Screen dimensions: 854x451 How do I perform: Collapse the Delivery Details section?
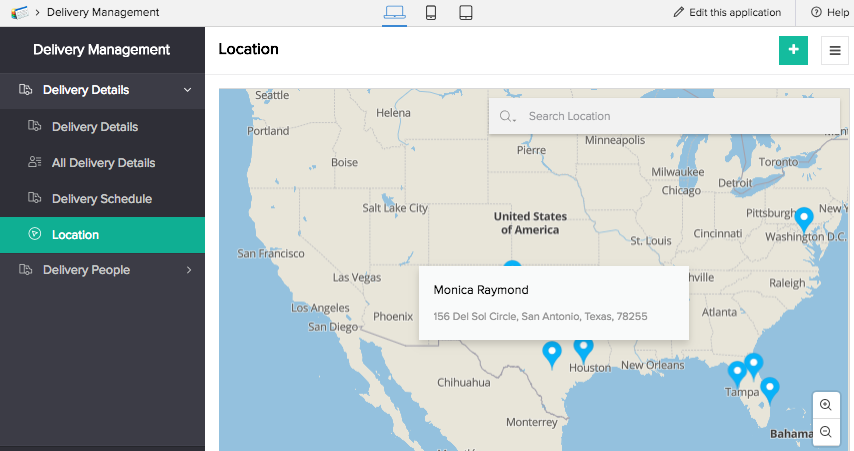coord(187,90)
